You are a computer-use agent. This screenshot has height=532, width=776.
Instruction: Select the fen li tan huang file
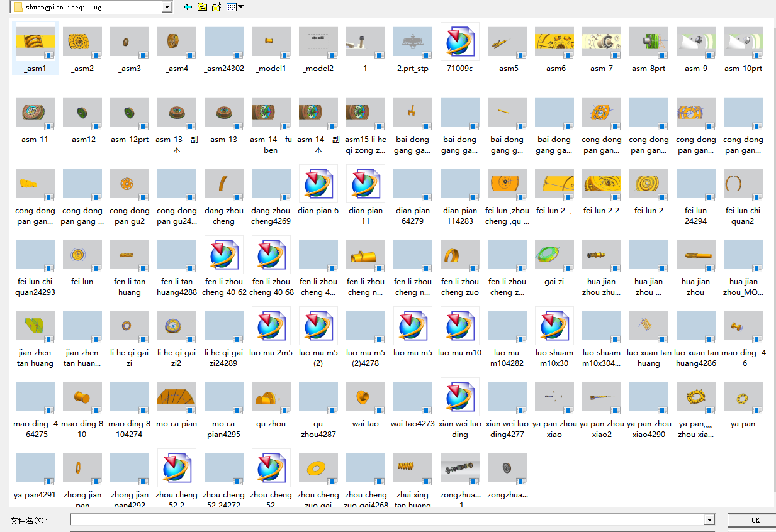pyautogui.click(x=130, y=267)
